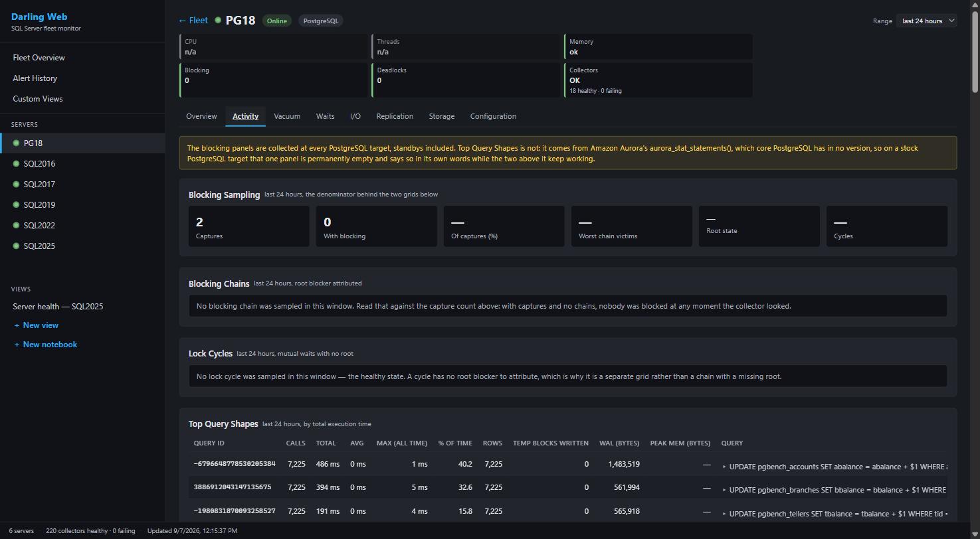Click the % OF TIME column header
Image resolution: width=980 pixels, height=539 pixels.
coord(455,443)
